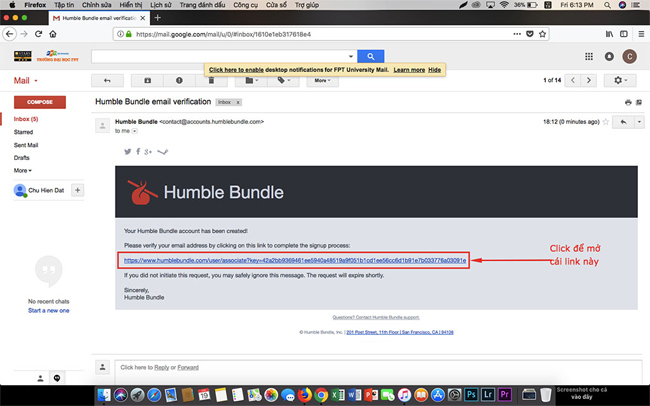The width and height of the screenshot is (650, 406).
Task: Open account avatar C
Action: (x=630, y=56)
